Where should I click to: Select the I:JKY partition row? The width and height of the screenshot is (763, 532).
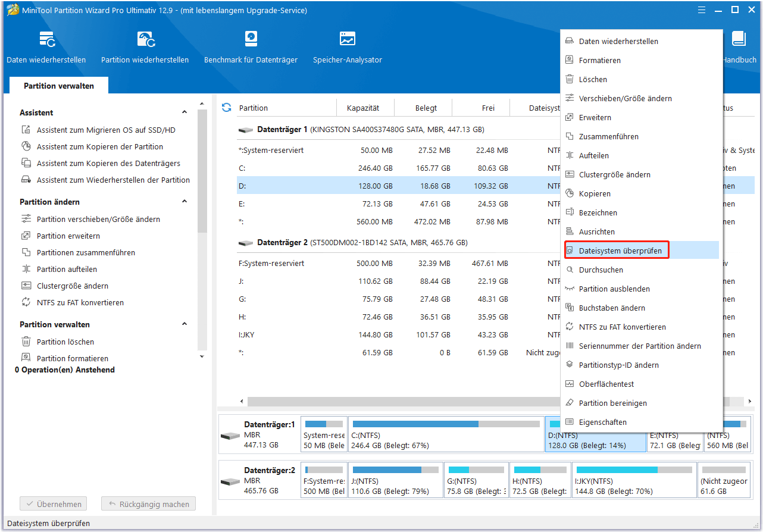399,334
